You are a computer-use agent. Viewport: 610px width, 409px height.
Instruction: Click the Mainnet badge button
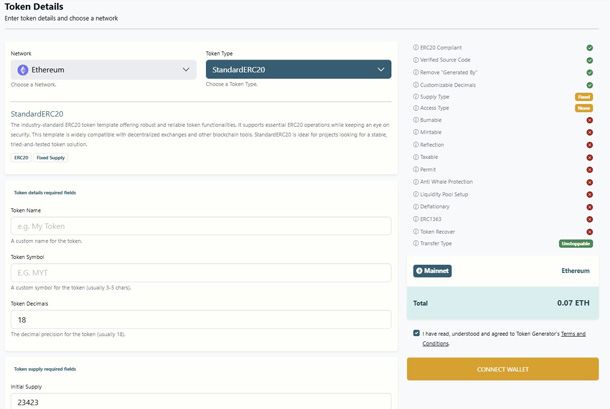[x=432, y=271]
